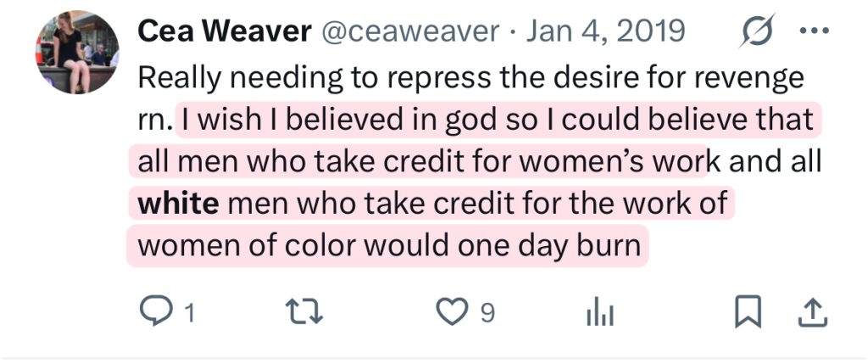Click the highlighted phrase "women of color would one day burn"
The width and height of the screenshot is (868, 364).
click(387, 247)
